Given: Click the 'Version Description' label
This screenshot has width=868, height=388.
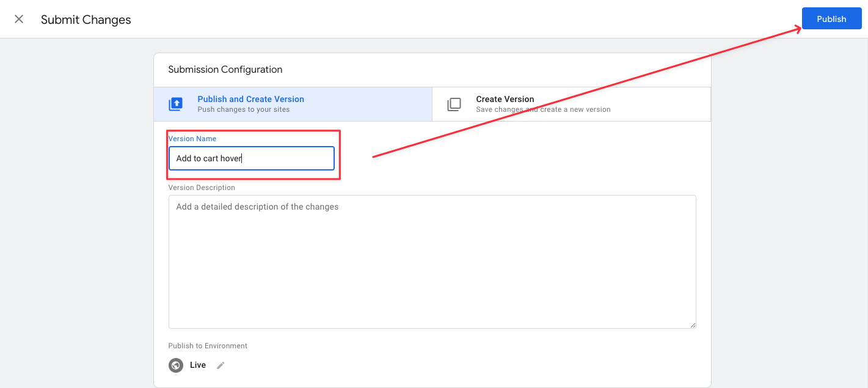Looking at the screenshot, I should [202, 188].
